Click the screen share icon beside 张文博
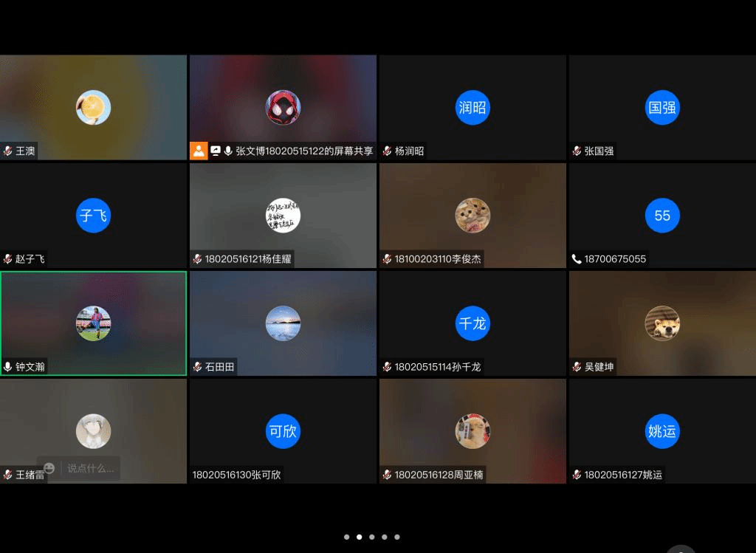This screenshot has width=756, height=553. tap(216, 151)
